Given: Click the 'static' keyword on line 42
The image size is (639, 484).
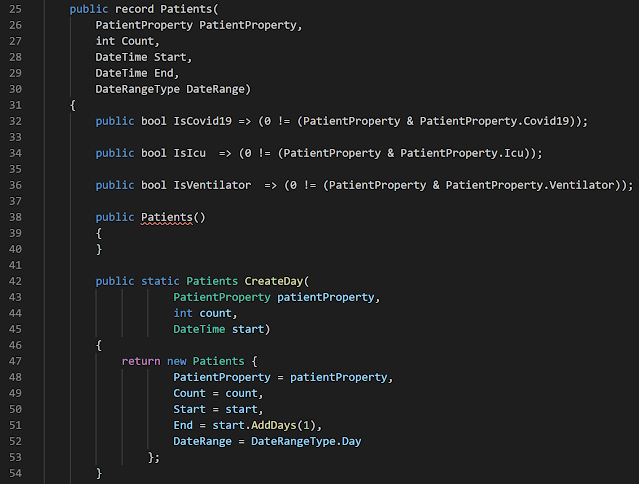Looking at the screenshot, I should click(x=160, y=281).
